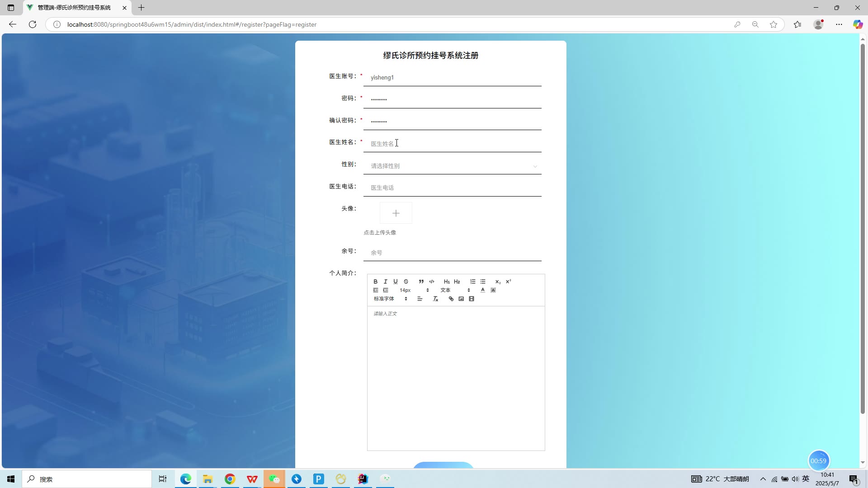Insert an image in the editor

(461, 299)
